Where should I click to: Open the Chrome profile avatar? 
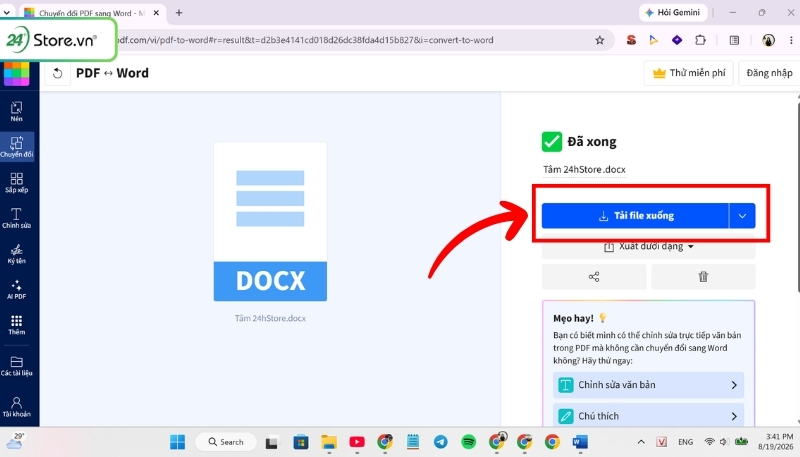pyautogui.click(x=768, y=40)
